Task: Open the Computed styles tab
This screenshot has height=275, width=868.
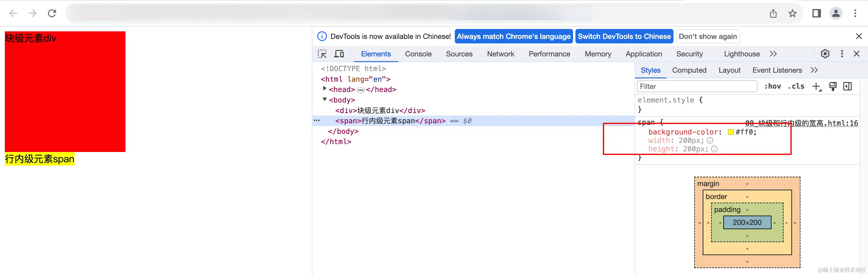Action: pos(689,70)
